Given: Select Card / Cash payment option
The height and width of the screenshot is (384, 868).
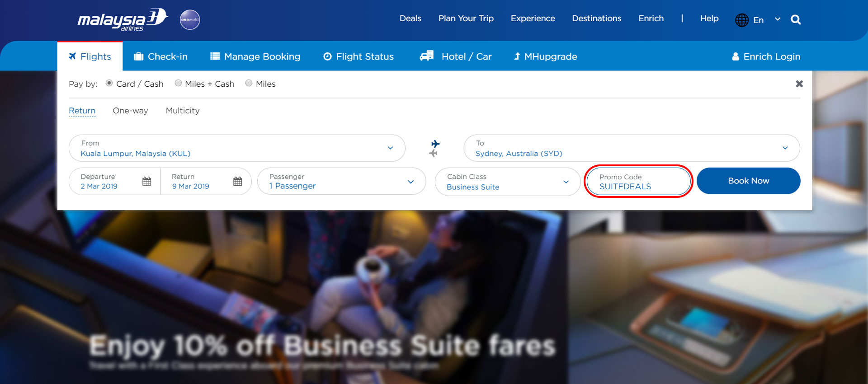Looking at the screenshot, I should point(109,83).
